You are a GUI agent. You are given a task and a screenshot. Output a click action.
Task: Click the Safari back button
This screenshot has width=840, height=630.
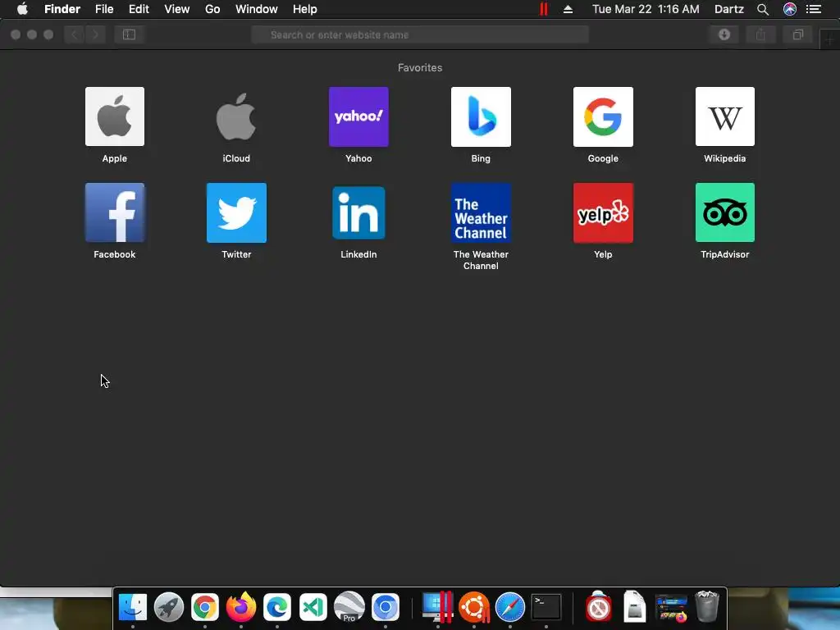coord(75,34)
